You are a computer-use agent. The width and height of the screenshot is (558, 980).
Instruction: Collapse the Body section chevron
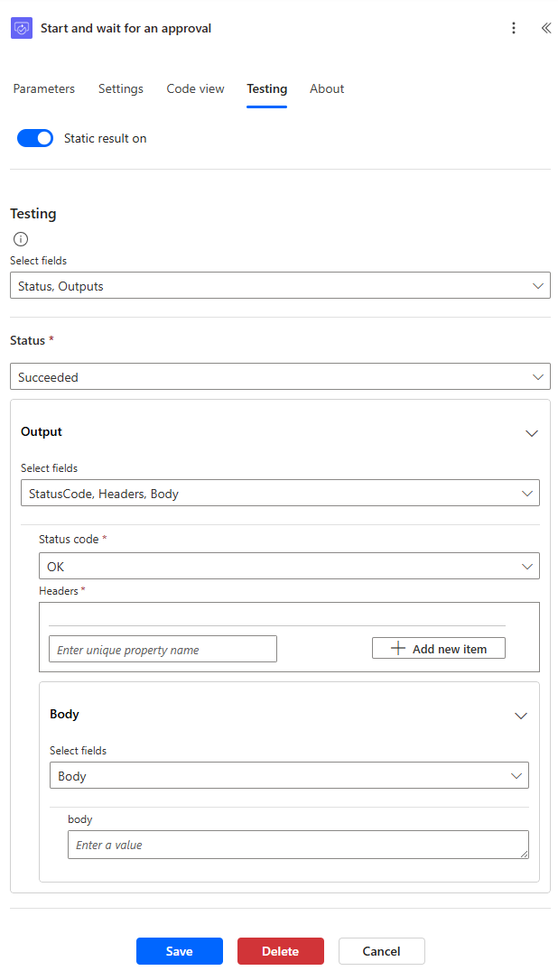click(521, 716)
